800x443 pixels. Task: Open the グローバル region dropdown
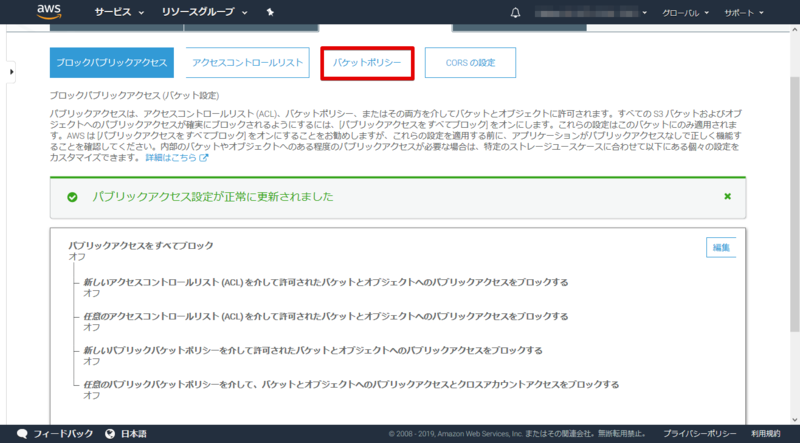pyautogui.click(x=685, y=13)
